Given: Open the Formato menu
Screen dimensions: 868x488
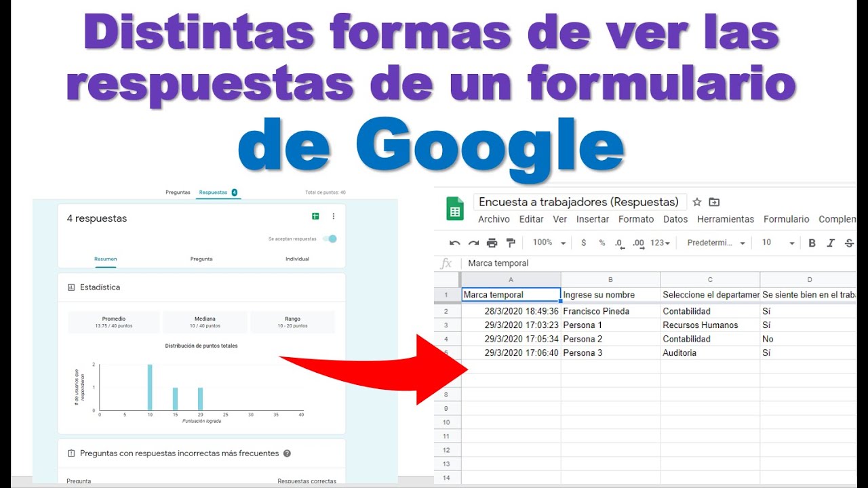Looking at the screenshot, I should 636,220.
